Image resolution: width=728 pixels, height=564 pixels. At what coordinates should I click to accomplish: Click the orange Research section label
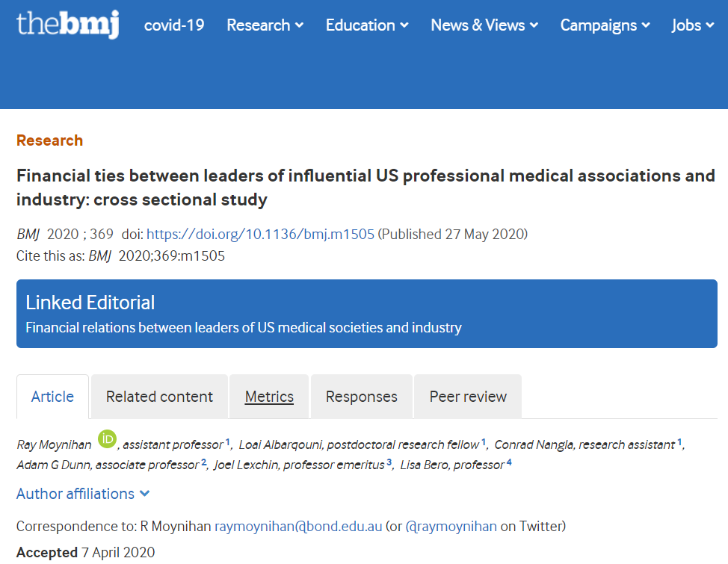tap(49, 140)
